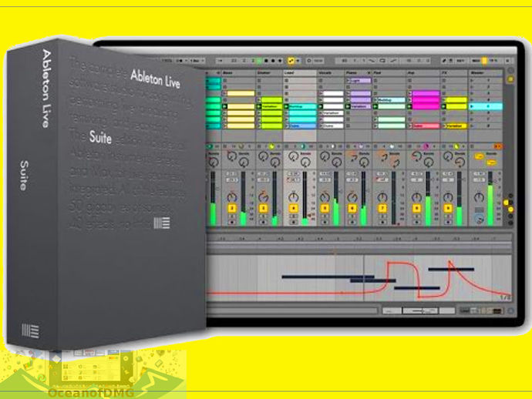
Task: Toggle the Loop switch in transport
Action: (x=382, y=61)
